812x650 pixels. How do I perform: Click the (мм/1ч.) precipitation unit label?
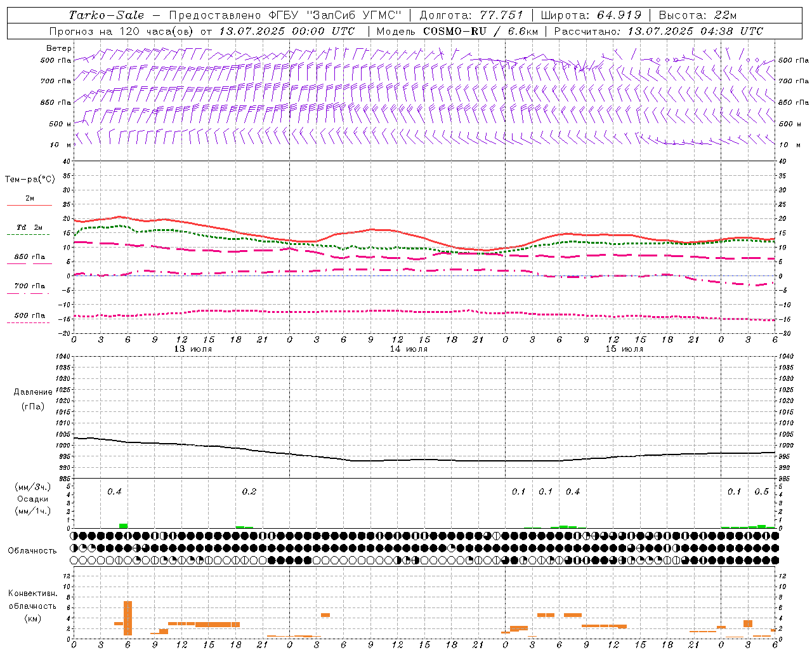[33, 511]
